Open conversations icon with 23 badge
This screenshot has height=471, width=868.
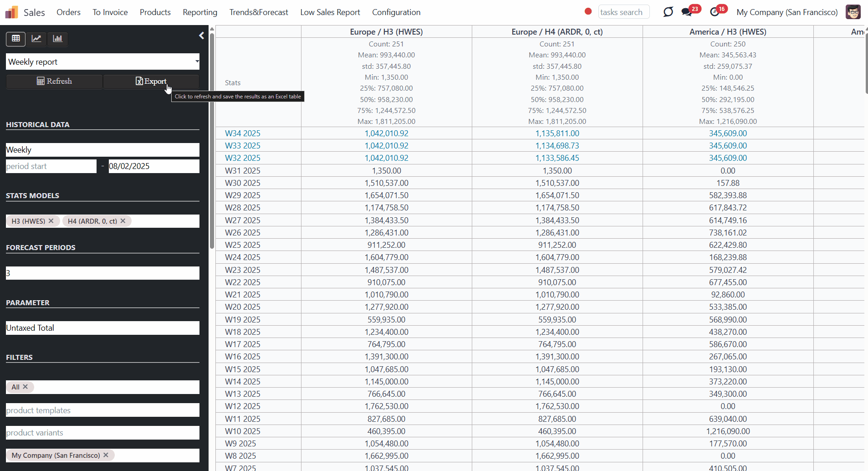coord(687,12)
